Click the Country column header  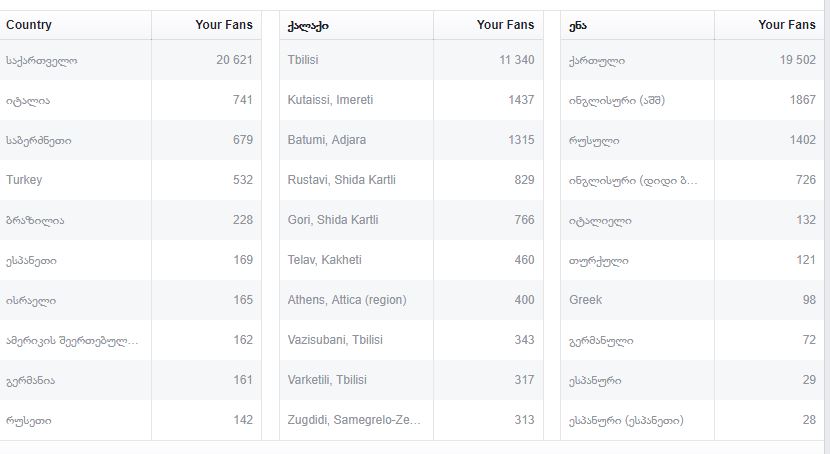[x=29, y=25]
